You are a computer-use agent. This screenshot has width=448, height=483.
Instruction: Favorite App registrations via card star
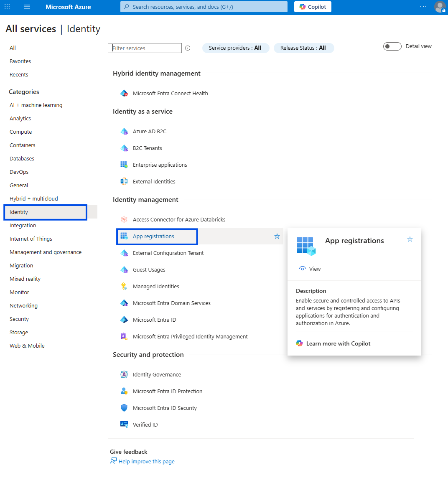click(410, 239)
